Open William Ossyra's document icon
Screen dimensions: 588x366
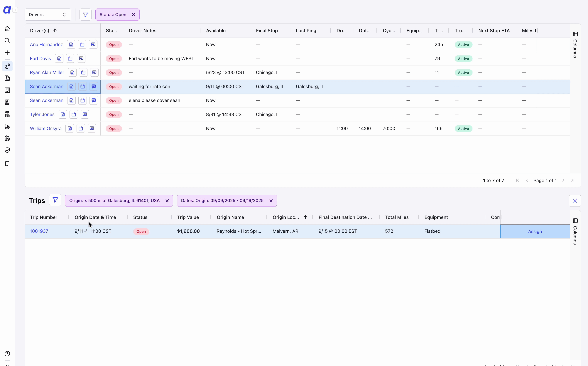click(70, 129)
